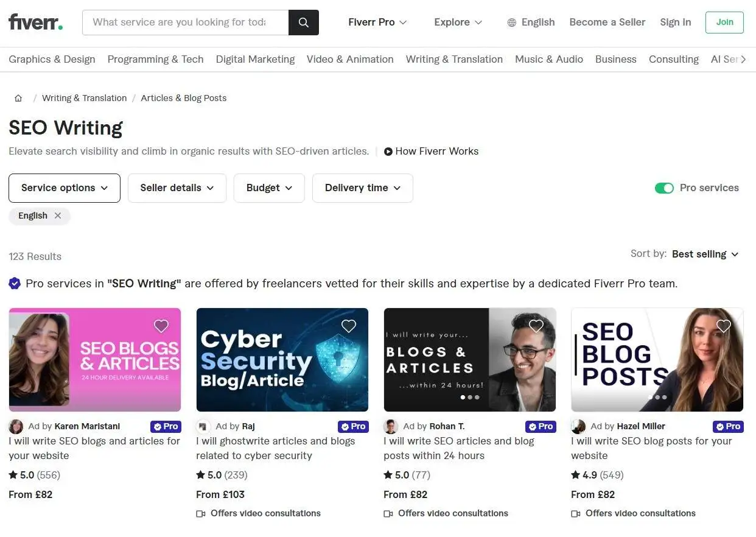Viewport: 756px width, 537px height.
Task: Click the Join button
Action: click(724, 23)
